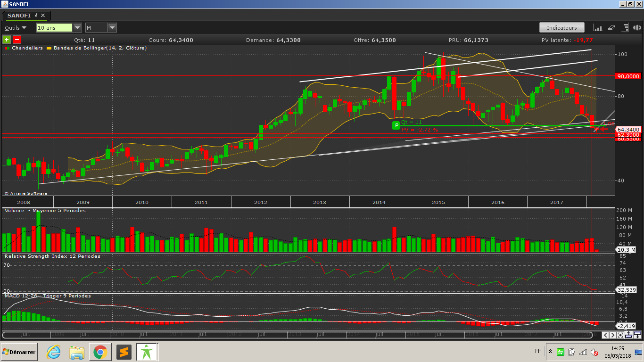The width and height of the screenshot is (644, 362).
Task: Click the 90,0000 red price level label
Action: [x=628, y=76]
